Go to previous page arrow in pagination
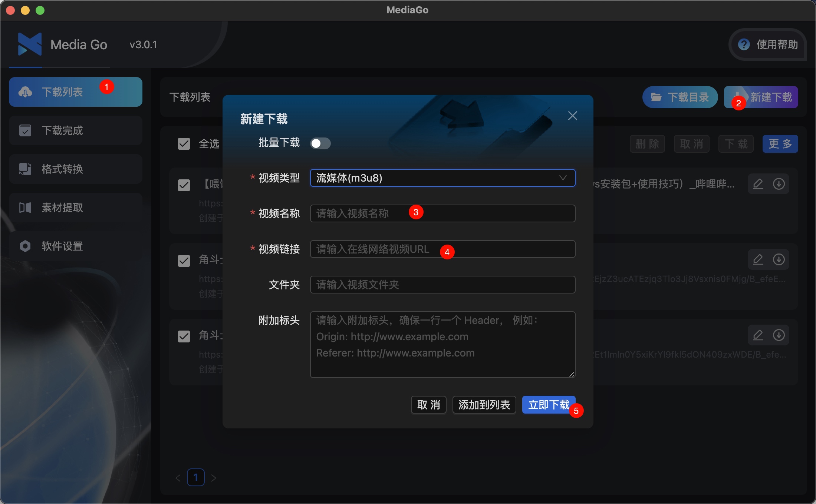 178,478
